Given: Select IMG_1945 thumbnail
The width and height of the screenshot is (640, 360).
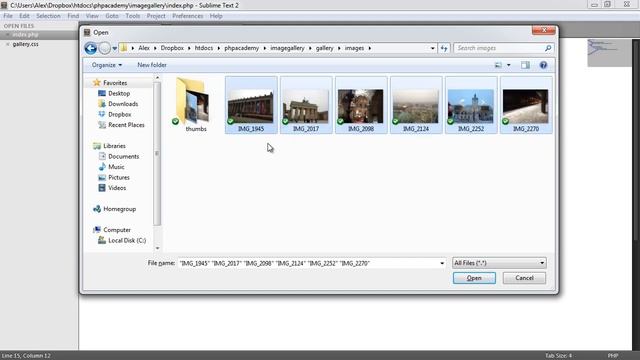Looking at the screenshot, I should [x=251, y=105].
